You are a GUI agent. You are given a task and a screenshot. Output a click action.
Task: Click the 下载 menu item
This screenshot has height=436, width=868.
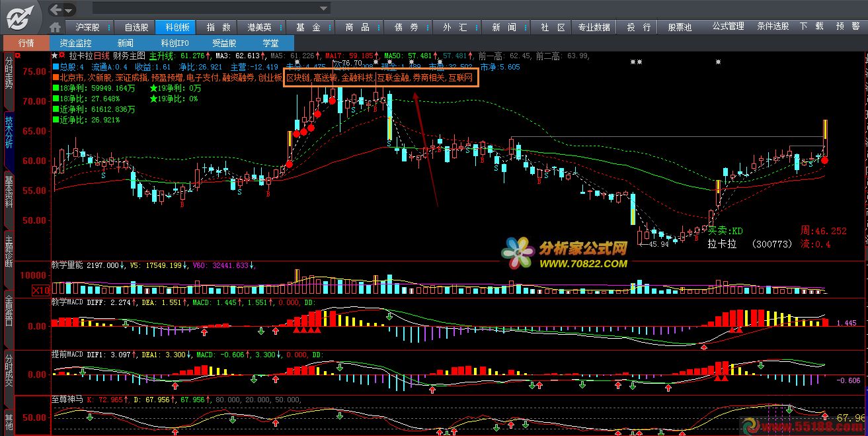(811, 26)
